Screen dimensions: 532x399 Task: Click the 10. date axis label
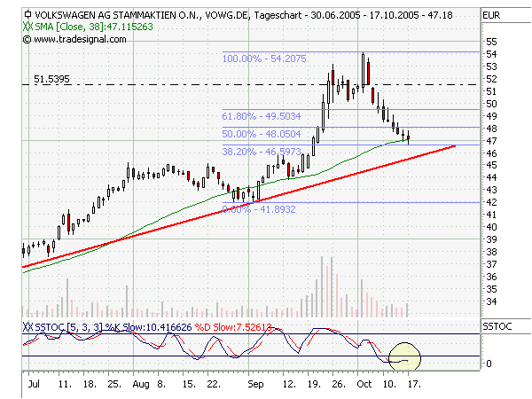pos(389,385)
